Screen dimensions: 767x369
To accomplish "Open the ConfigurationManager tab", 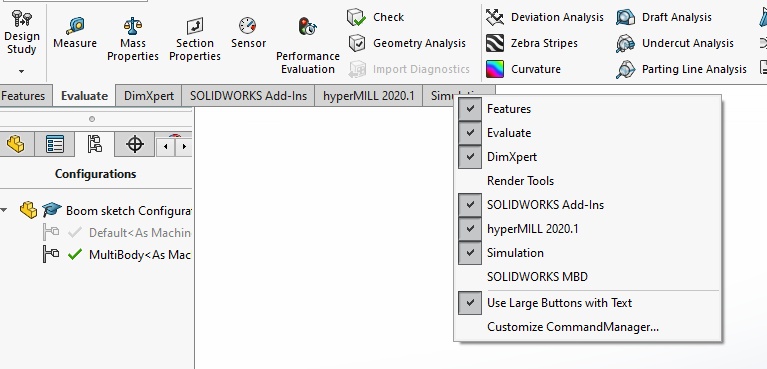I will pyautogui.click(x=94, y=144).
